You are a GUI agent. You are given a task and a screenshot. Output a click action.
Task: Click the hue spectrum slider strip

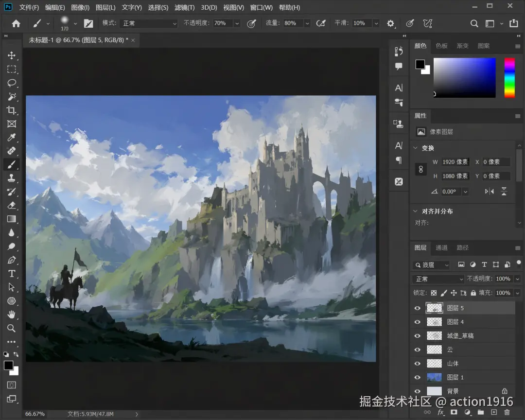click(x=509, y=78)
